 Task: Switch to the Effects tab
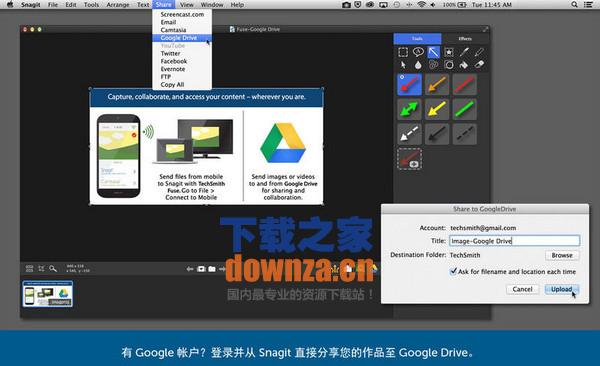coord(465,39)
